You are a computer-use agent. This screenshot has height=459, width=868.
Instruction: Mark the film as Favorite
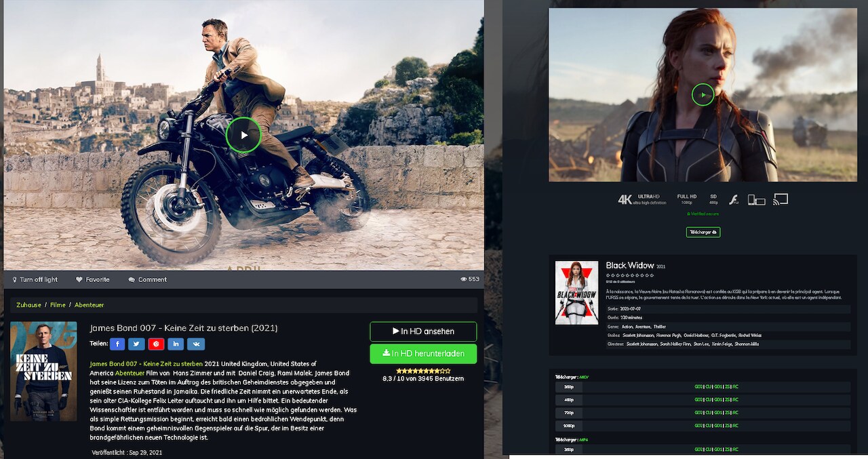(x=93, y=279)
